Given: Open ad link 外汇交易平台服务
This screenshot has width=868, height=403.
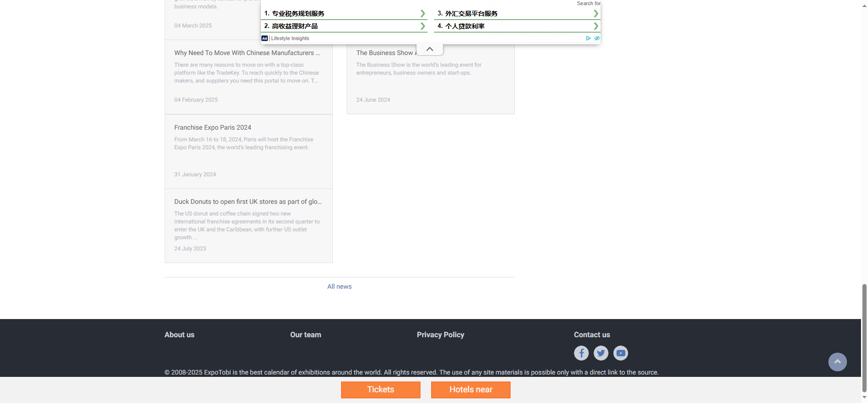Looking at the screenshot, I should 471,14.
